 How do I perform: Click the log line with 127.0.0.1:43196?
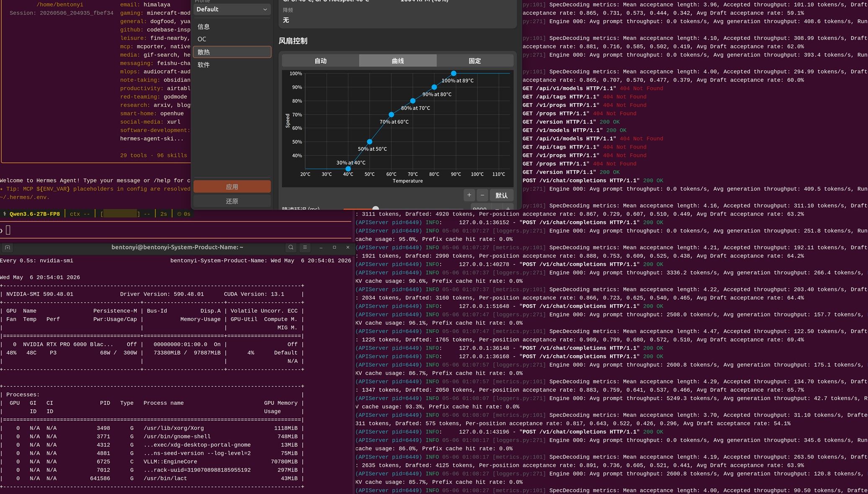tap(509, 432)
